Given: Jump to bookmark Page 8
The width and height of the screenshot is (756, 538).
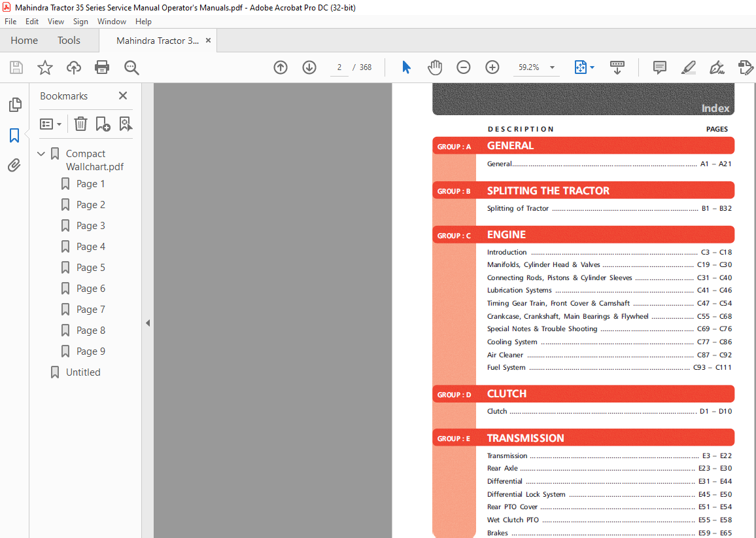Looking at the screenshot, I should tap(90, 331).
